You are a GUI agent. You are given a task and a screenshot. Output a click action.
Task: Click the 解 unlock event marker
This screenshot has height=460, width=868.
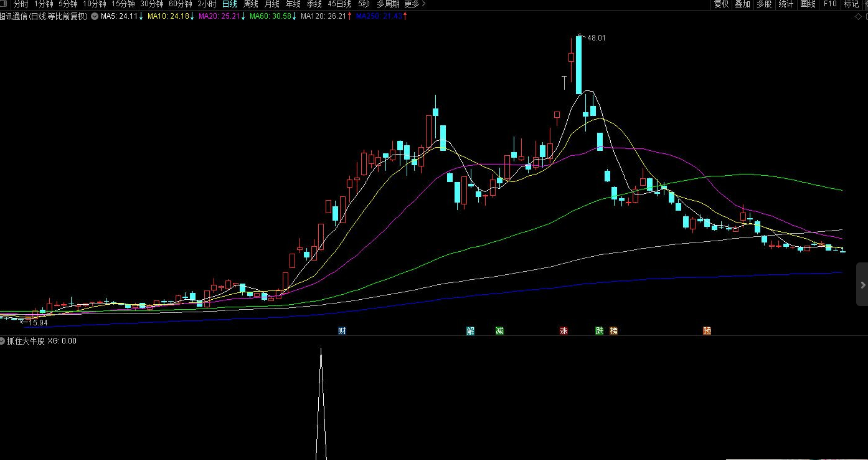click(x=470, y=331)
